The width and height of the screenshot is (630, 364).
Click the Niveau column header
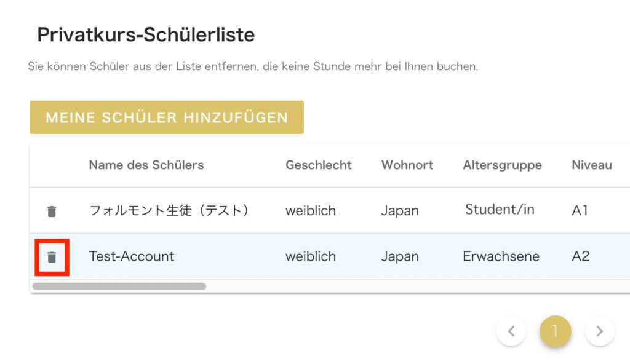(592, 165)
